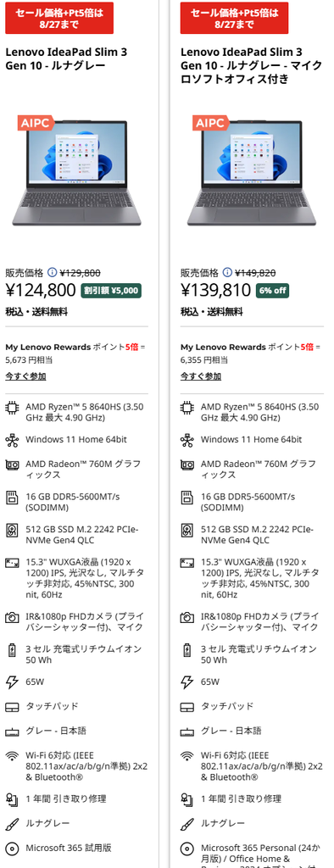Click the left product's processor spec icon

coord(12,409)
